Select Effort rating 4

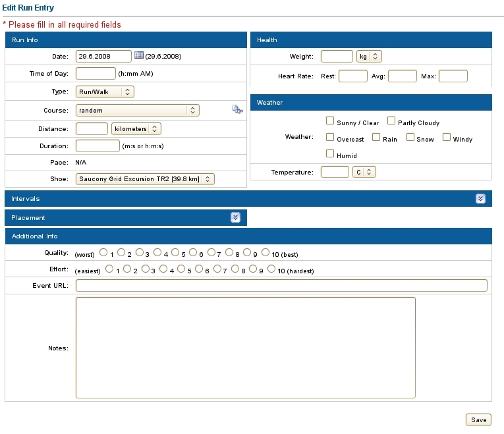163,269
